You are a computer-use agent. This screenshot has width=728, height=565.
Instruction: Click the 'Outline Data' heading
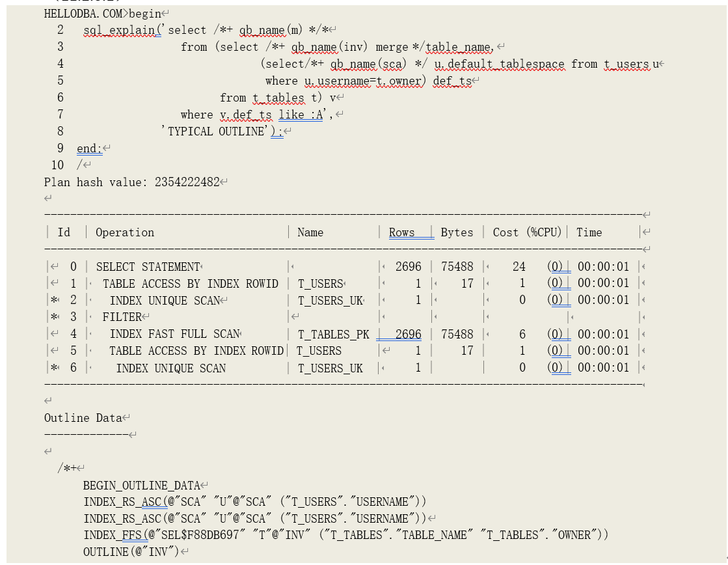point(83,418)
